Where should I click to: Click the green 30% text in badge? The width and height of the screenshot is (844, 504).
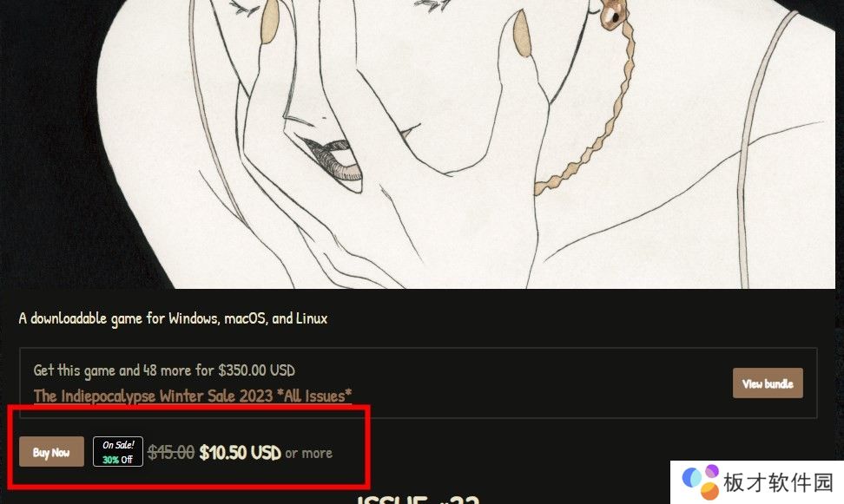click(x=110, y=460)
